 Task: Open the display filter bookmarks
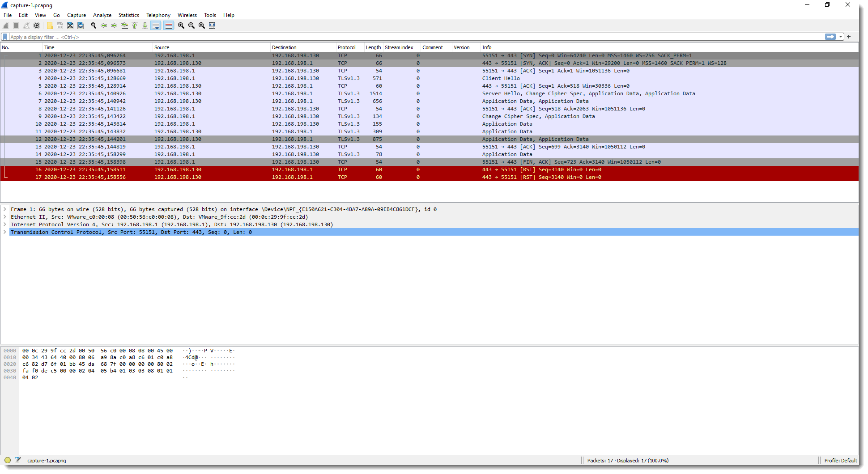pos(4,37)
